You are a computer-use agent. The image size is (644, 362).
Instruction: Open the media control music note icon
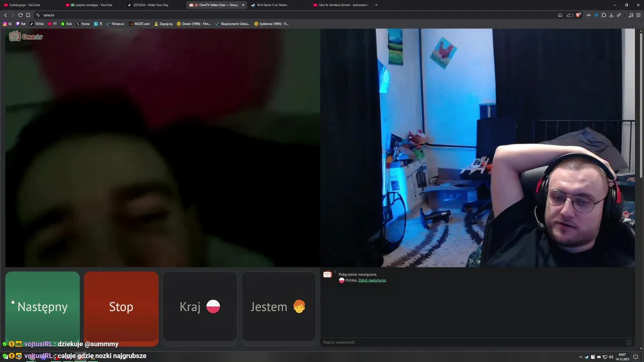631,15
